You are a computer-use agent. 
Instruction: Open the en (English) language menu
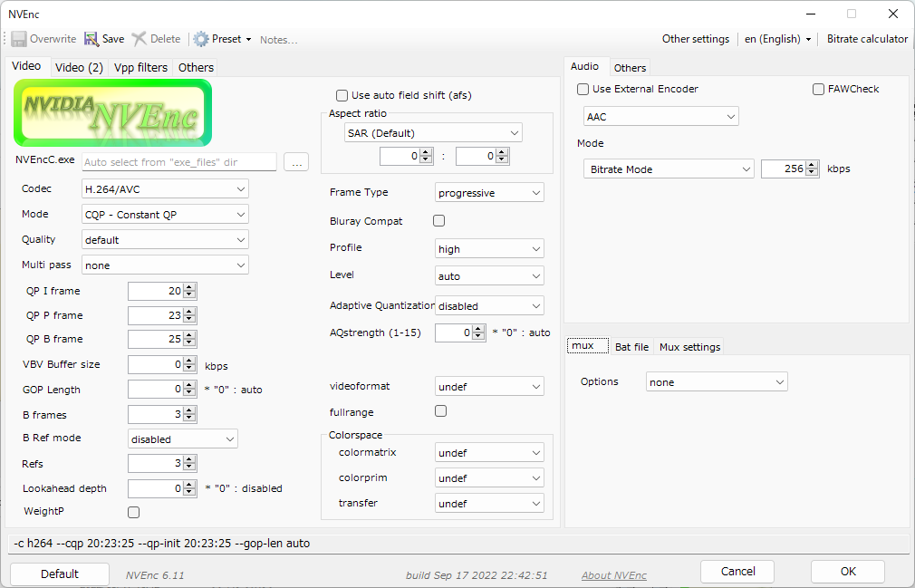point(778,39)
